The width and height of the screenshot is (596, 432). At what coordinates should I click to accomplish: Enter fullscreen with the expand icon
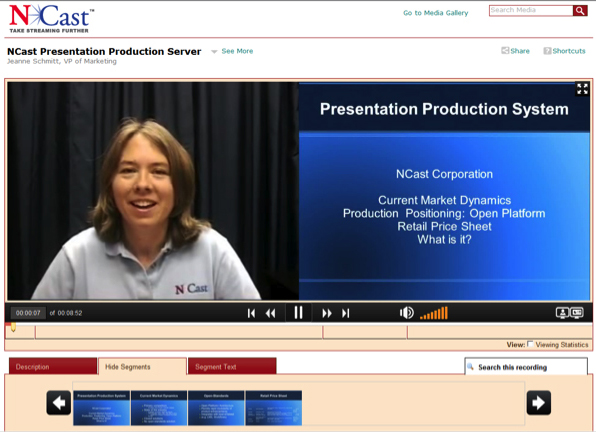pyautogui.click(x=582, y=89)
